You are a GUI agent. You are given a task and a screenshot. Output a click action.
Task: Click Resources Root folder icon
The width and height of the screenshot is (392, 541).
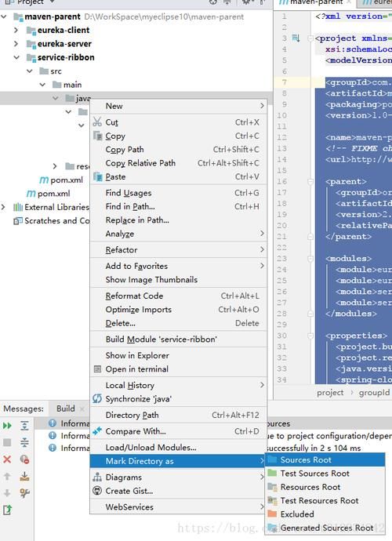(273, 487)
